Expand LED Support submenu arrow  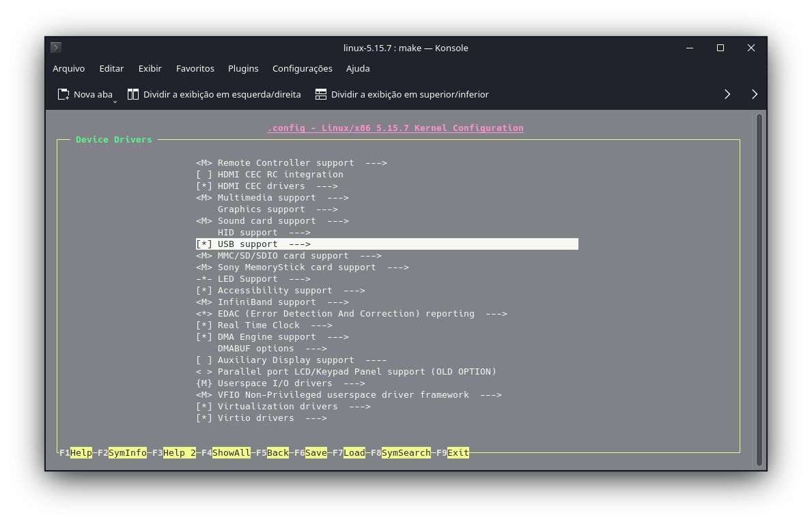pyautogui.click(x=299, y=279)
